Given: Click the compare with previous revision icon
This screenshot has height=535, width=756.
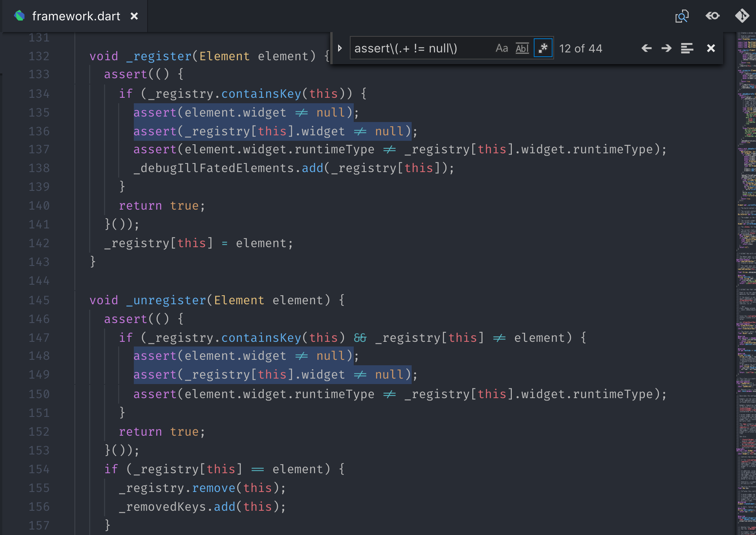Looking at the screenshot, I should [712, 16].
